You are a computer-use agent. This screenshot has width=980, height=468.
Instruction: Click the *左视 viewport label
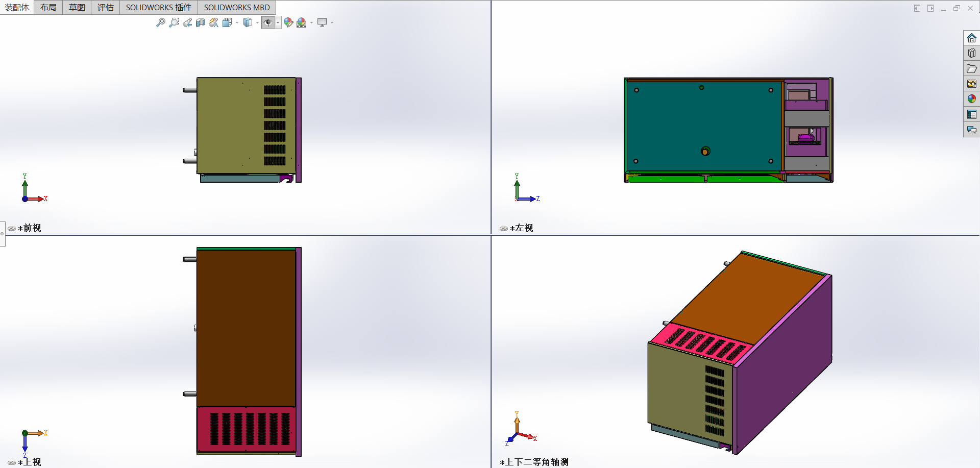[x=522, y=228]
